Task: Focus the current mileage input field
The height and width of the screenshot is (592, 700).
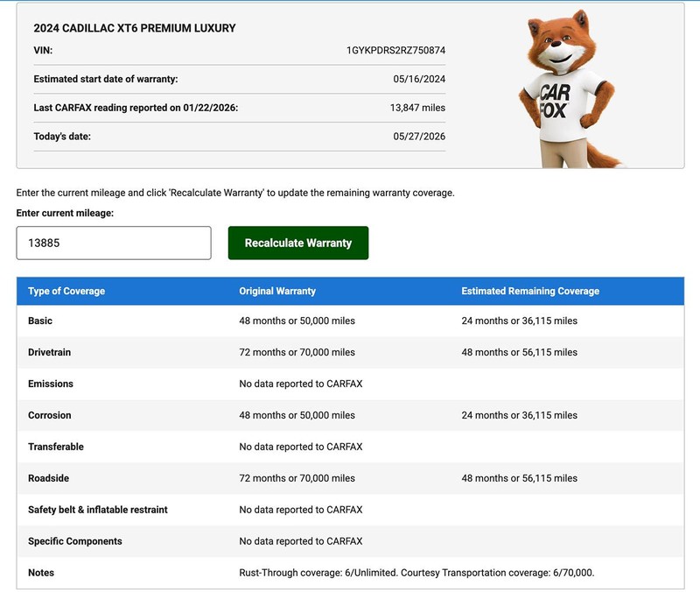Action: (x=114, y=243)
